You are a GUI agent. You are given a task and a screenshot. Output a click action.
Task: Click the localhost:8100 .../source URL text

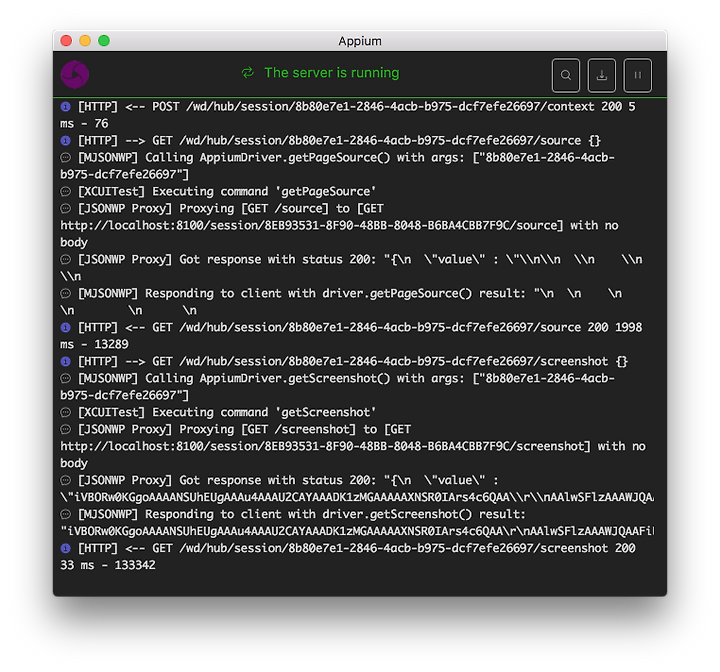tap(312, 226)
